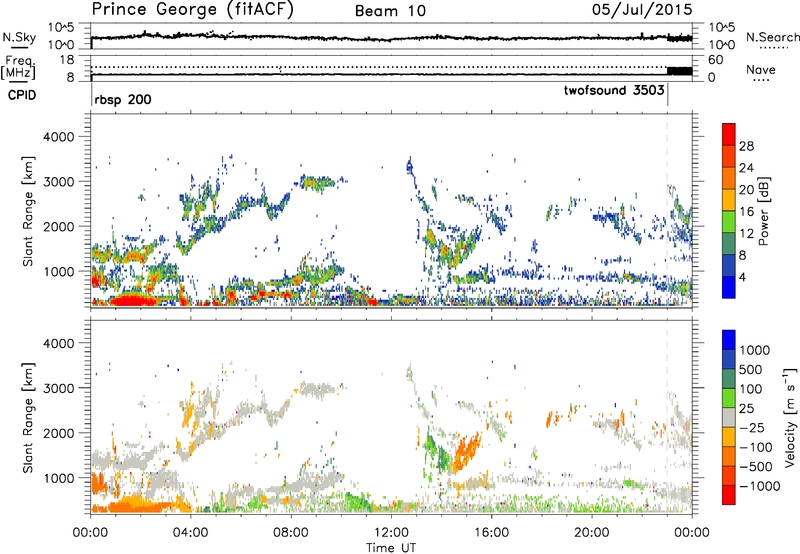The height and width of the screenshot is (554, 800).
Task: Click the date '05/Jul/2015'
Action: 642,10
